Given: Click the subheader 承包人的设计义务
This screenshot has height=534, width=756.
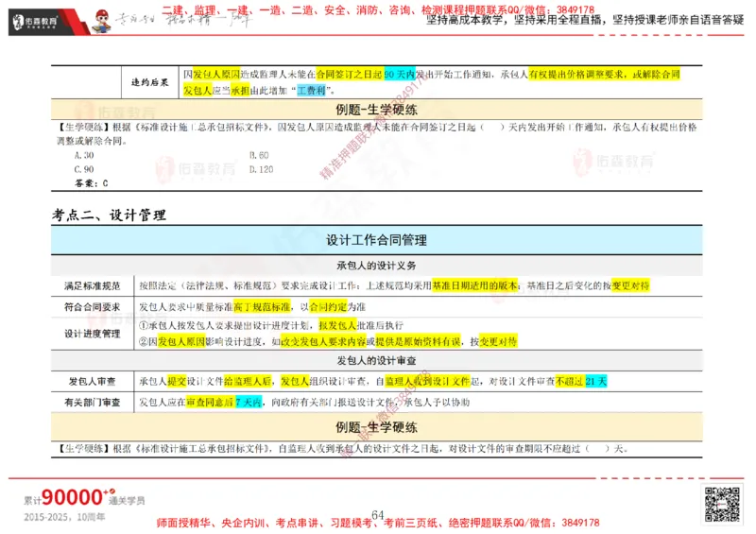Looking at the screenshot, I should tap(376, 266).
